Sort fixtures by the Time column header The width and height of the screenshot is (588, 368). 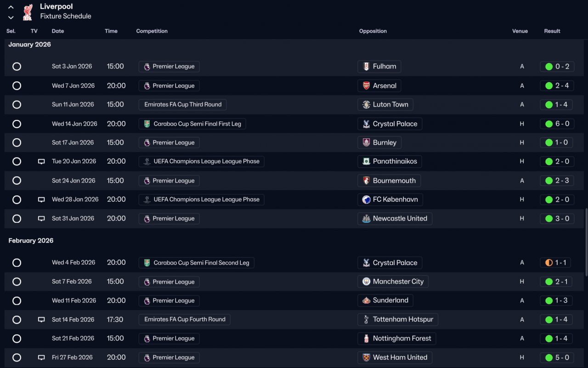tap(111, 31)
